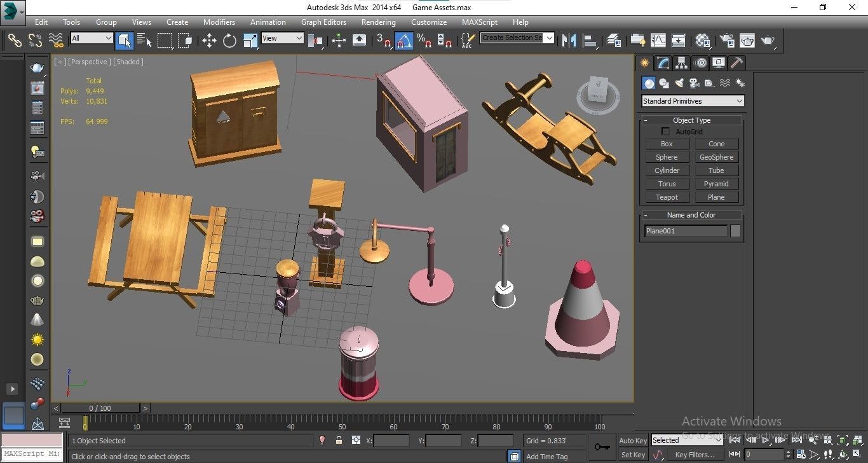The width and height of the screenshot is (868, 463).
Task: Open Key Filters dialog button
Action: pyautogui.click(x=695, y=455)
